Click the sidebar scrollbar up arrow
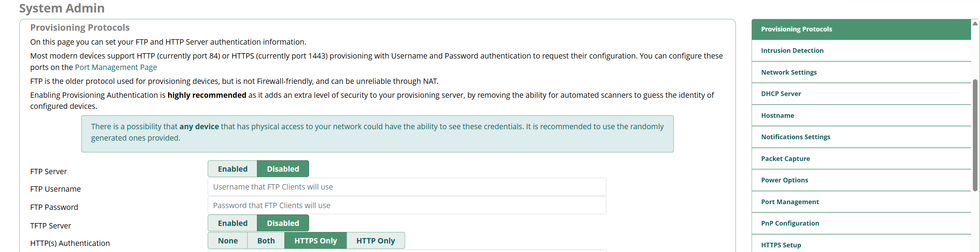Screen dimensions: 980x252 [x=975, y=24]
